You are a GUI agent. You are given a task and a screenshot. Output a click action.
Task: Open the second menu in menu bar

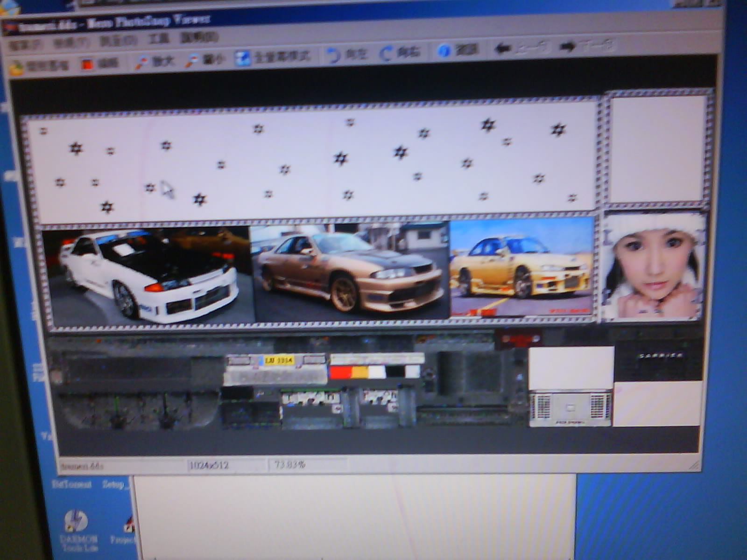point(71,42)
